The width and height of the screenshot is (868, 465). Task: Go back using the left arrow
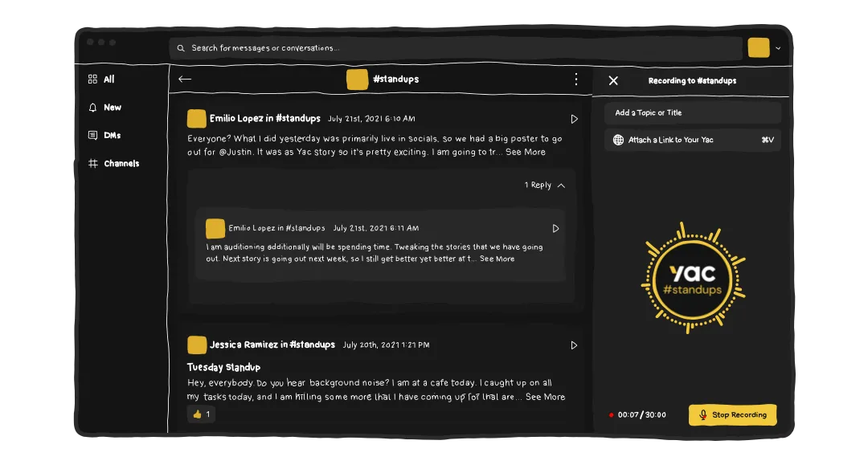pos(184,79)
